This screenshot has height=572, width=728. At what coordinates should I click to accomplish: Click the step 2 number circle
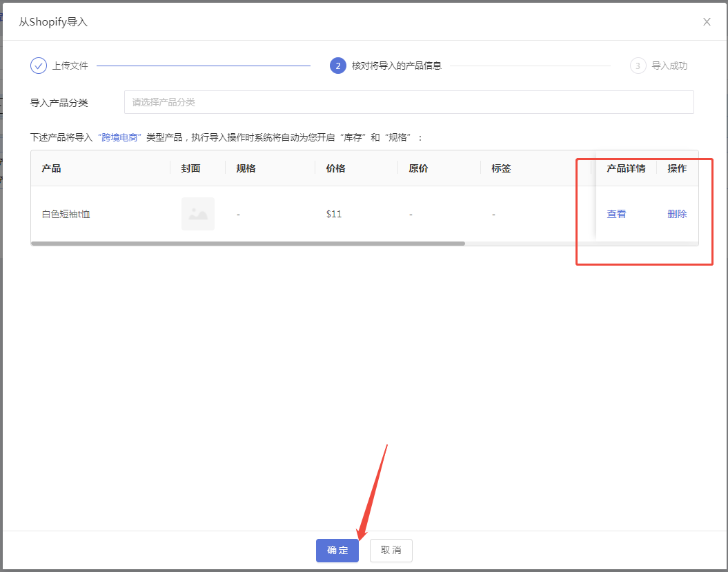(x=337, y=66)
